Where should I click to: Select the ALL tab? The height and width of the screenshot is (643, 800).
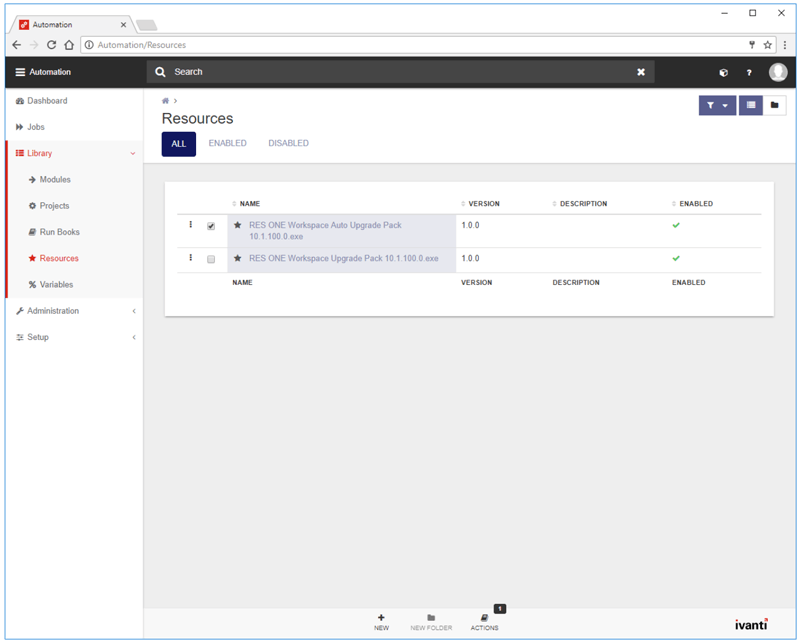(179, 144)
